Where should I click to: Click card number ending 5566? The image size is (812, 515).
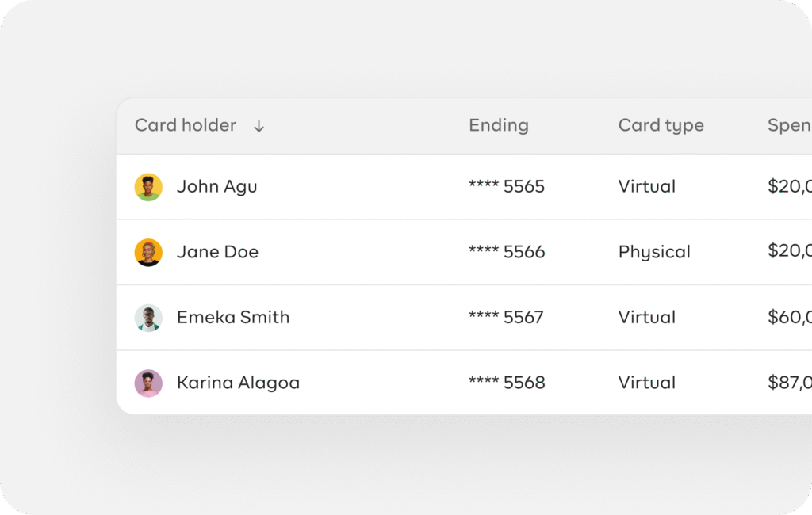507,252
